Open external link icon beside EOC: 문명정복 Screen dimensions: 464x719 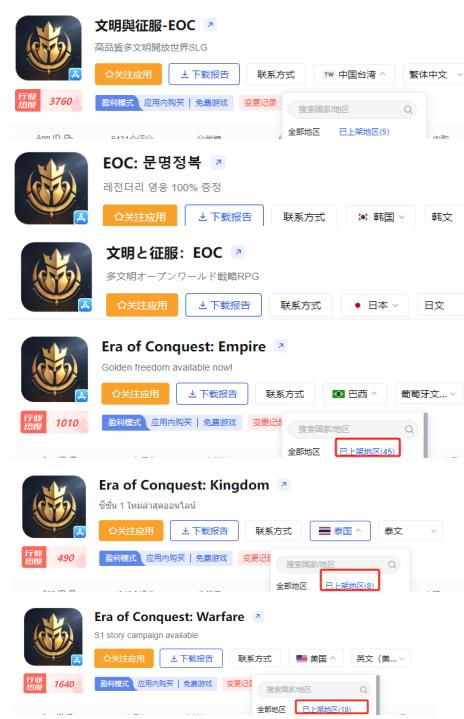pos(218,162)
